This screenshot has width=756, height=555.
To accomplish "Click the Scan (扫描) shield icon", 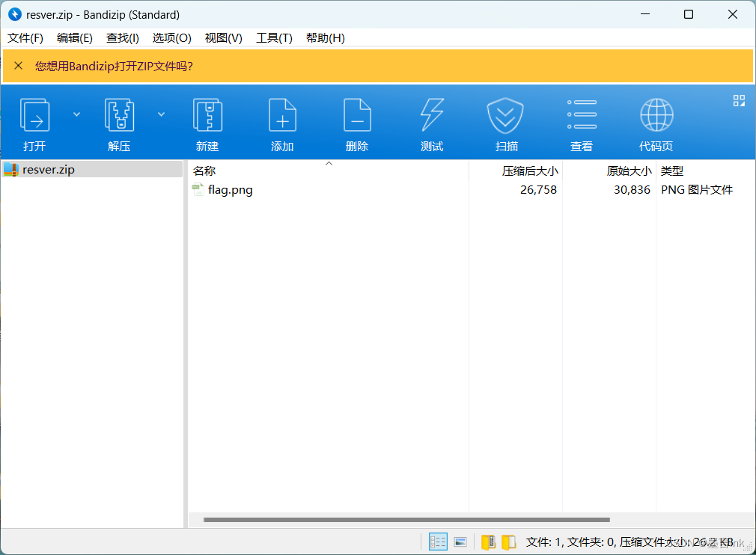I will pyautogui.click(x=505, y=116).
